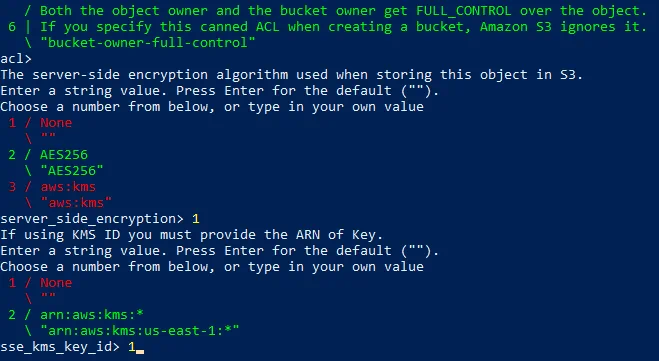Click the Amazon S3 ignores it text
Viewport: 659px width, 361px height.
coord(564,27)
